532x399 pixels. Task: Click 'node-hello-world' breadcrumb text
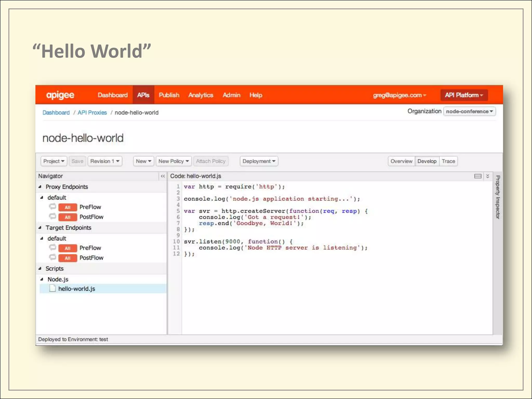point(137,112)
